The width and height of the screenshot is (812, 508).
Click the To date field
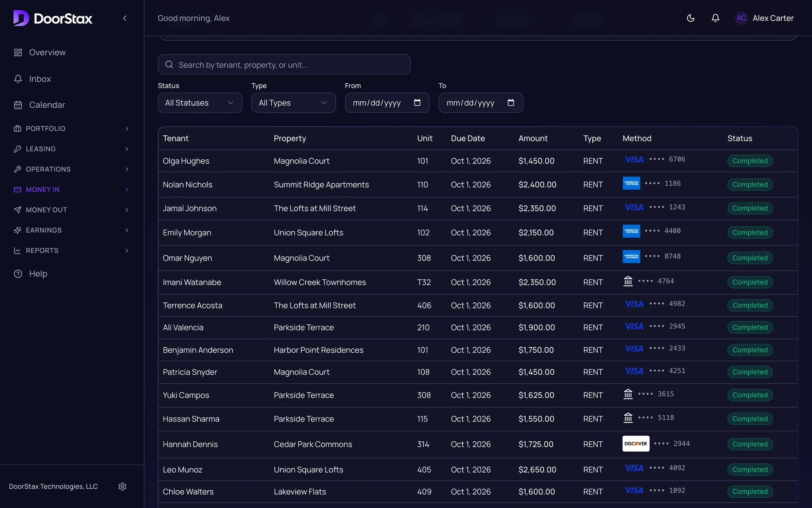click(481, 103)
